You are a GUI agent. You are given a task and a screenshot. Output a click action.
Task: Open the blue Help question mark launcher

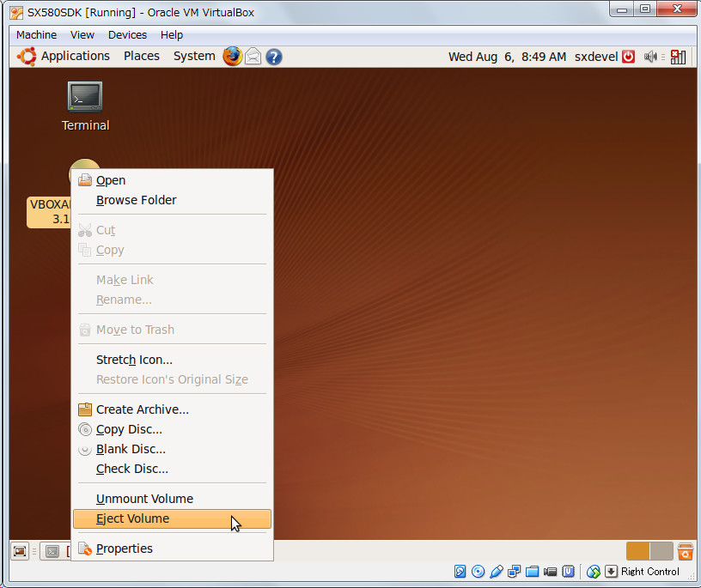pos(273,57)
